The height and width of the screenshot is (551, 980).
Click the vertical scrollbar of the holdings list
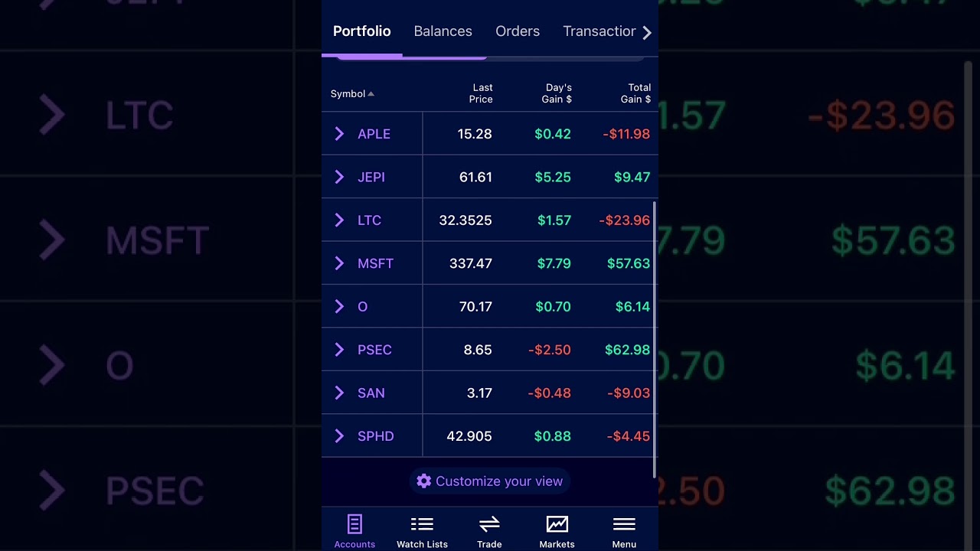(x=655, y=339)
